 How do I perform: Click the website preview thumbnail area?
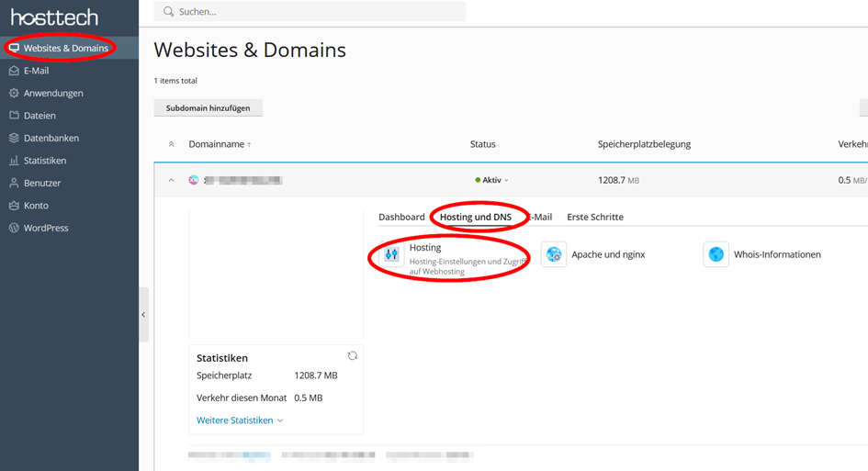tap(276, 274)
